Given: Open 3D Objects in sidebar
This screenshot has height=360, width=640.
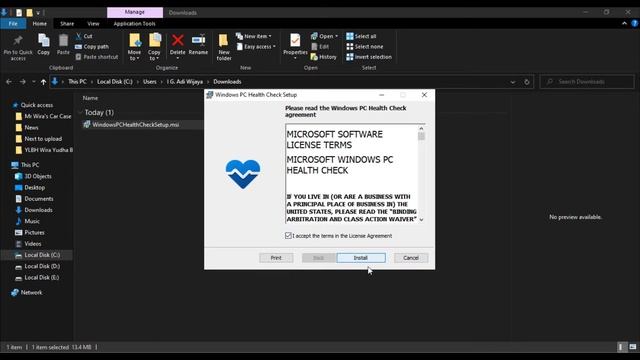Looking at the screenshot, I should pos(38,176).
